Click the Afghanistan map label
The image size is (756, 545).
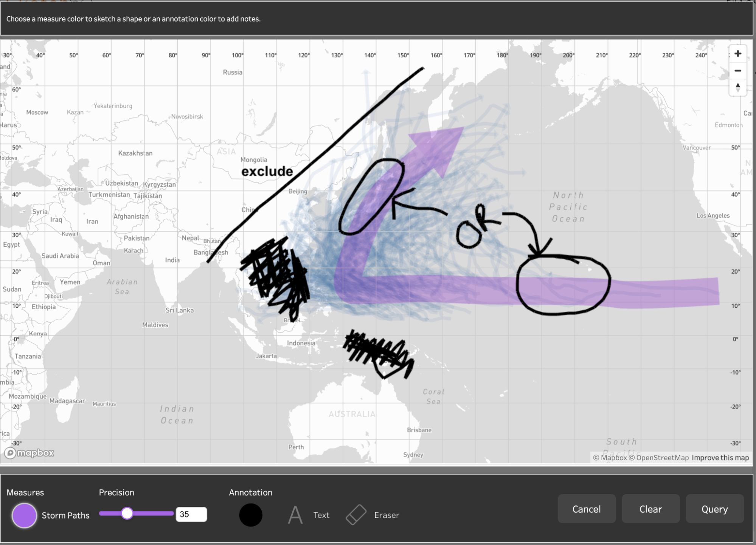pyautogui.click(x=131, y=216)
